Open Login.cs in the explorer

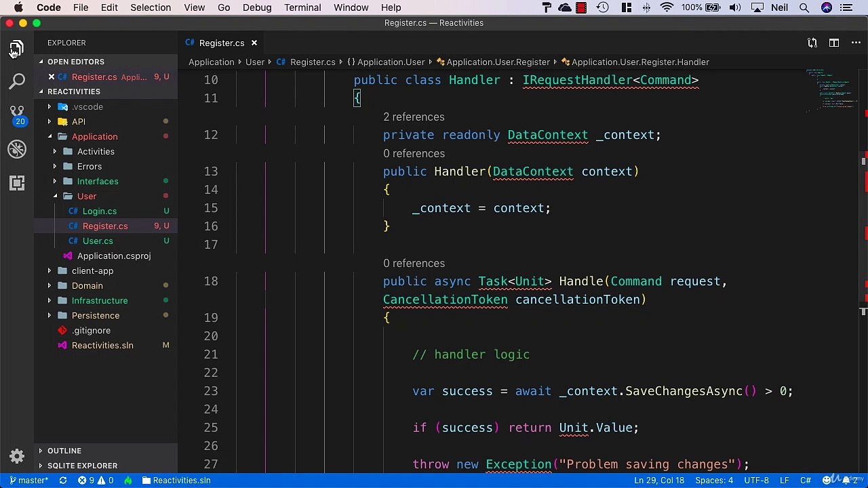point(100,211)
